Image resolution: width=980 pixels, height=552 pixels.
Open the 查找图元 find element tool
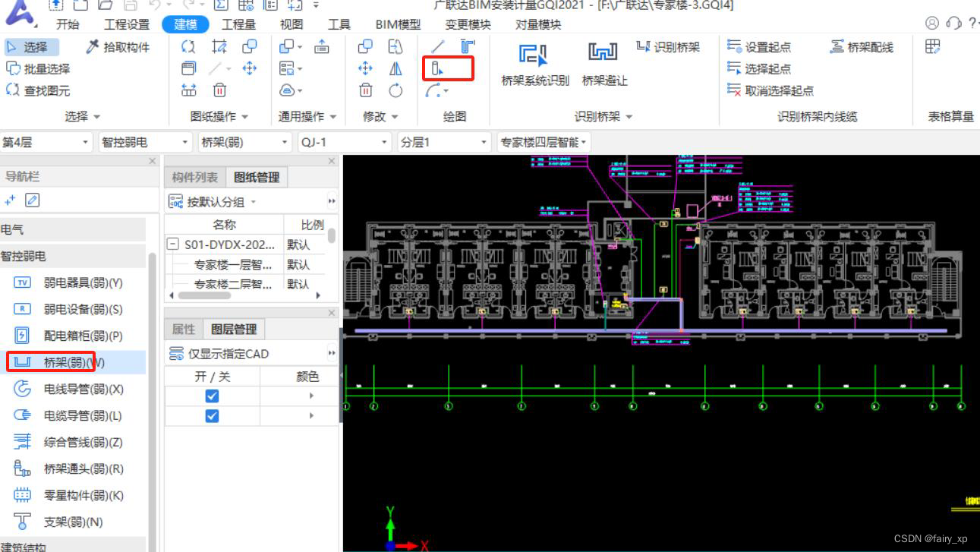(x=38, y=90)
